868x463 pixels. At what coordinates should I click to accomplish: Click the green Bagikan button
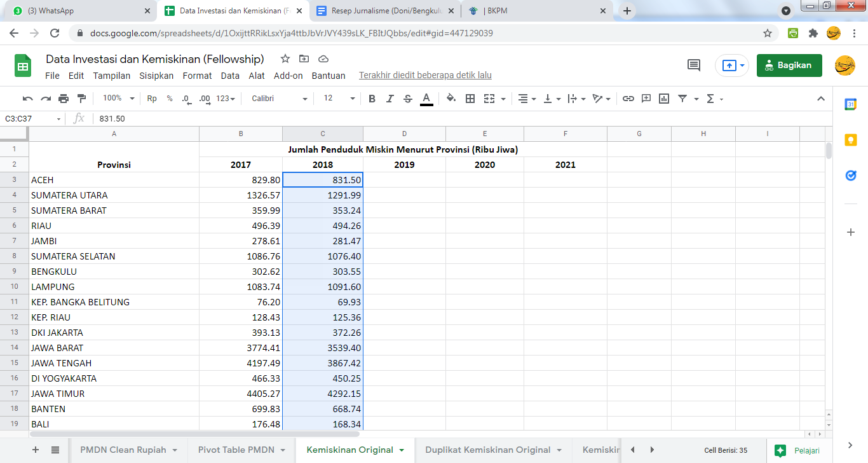[x=789, y=65]
